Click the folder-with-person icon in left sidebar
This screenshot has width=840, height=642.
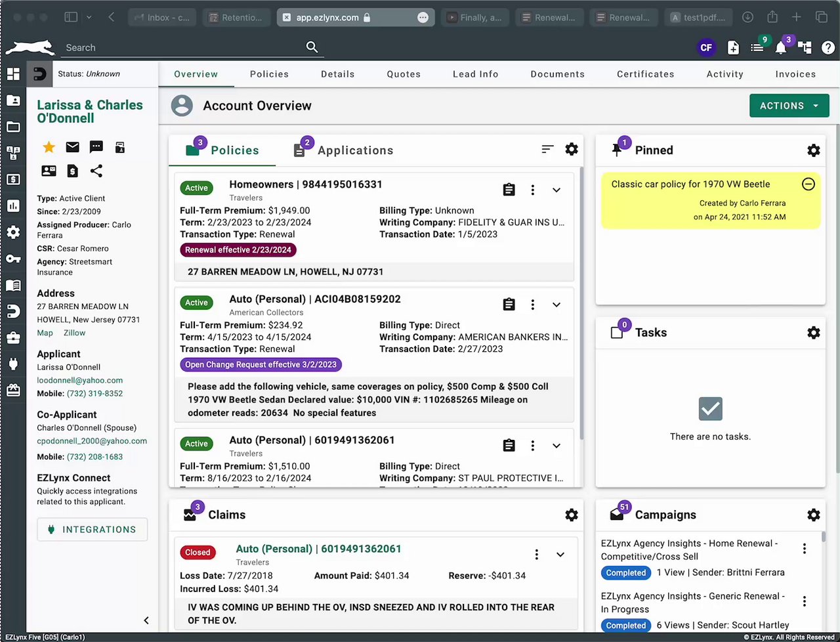[13, 100]
